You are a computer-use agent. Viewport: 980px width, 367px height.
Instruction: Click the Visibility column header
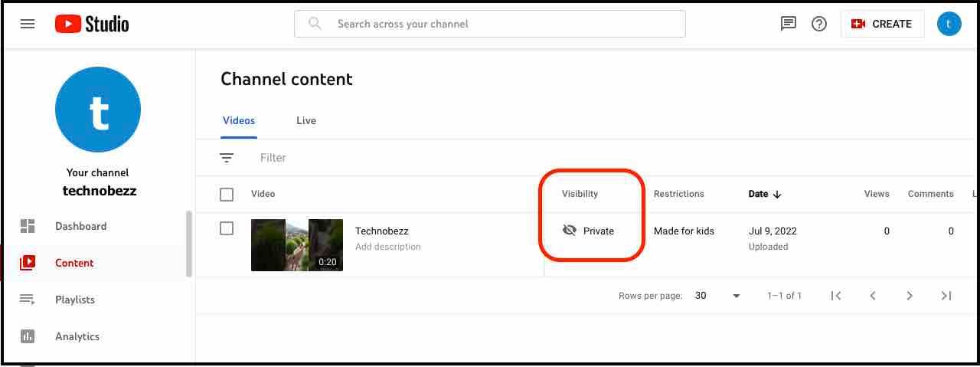click(x=580, y=194)
